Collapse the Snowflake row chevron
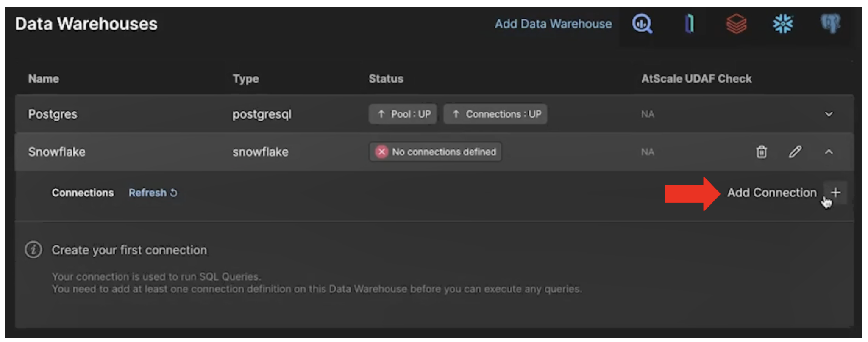The height and width of the screenshot is (342, 868). 829,152
